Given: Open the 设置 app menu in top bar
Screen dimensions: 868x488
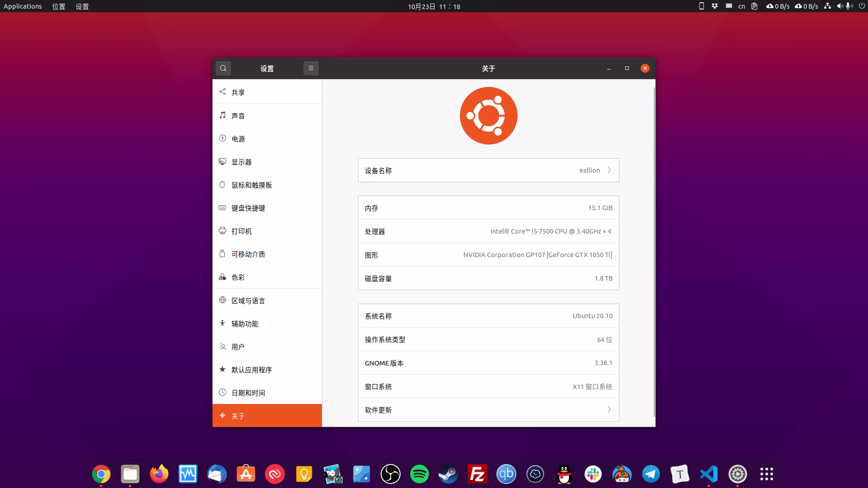Looking at the screenshot, I should 82,6.
